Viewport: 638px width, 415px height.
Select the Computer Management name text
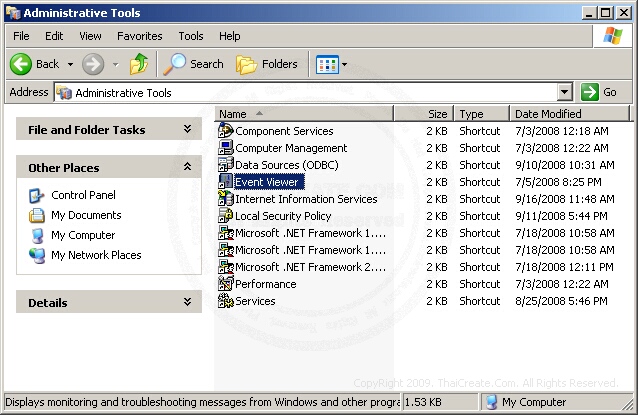291,148
